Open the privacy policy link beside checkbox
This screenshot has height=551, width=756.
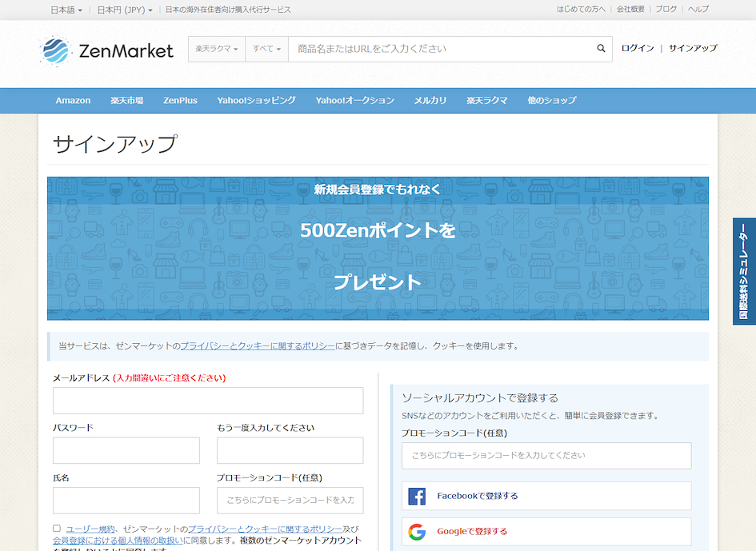click(x=265, y=529)
